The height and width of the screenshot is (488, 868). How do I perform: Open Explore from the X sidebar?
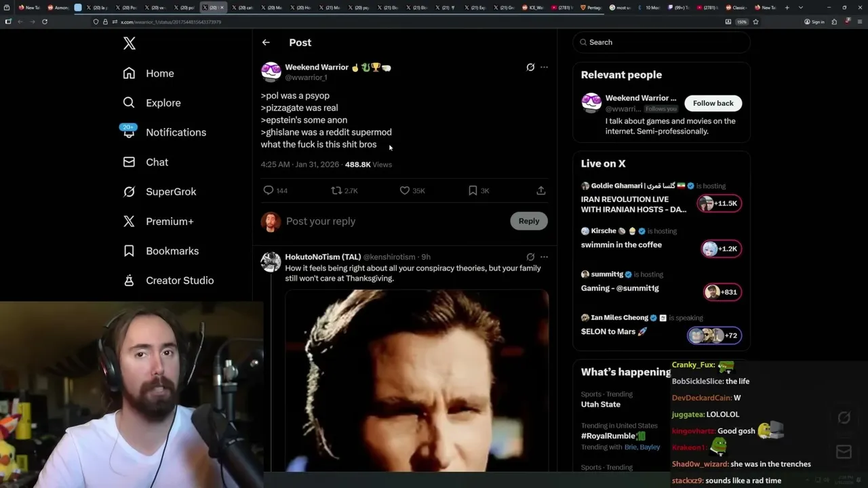(152, 103)
